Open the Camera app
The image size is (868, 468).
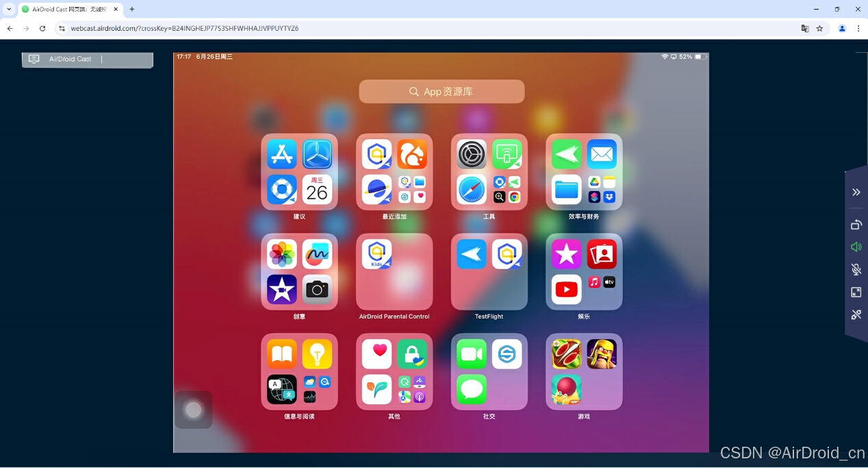pos(317,290)
